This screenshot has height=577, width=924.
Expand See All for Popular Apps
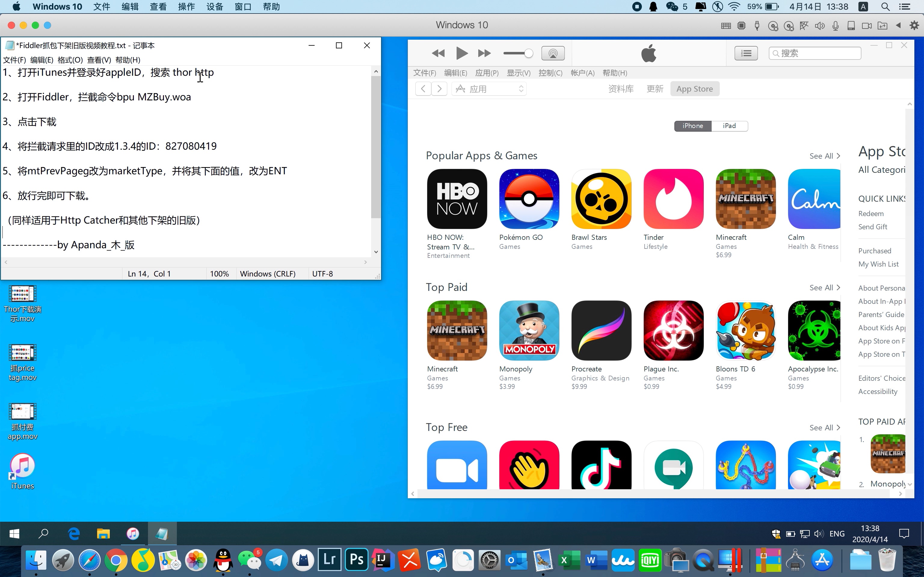click(x=824, y=156)
